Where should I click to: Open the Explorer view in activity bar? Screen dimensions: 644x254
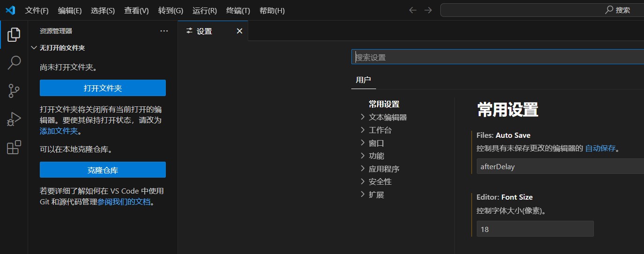(x=14, y=34)
